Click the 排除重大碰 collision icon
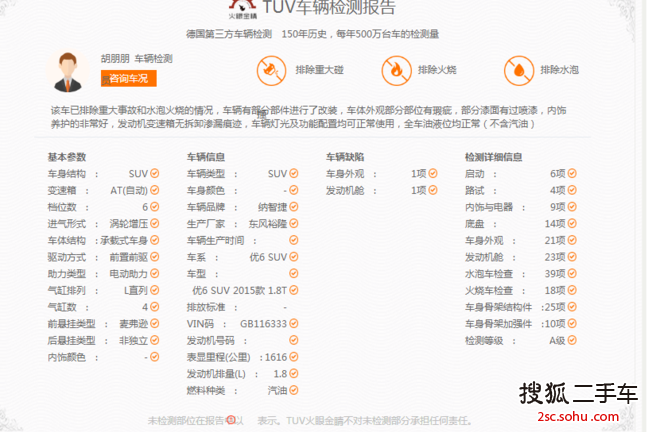Viewport: 648px width, 432px height. [272, 71]
